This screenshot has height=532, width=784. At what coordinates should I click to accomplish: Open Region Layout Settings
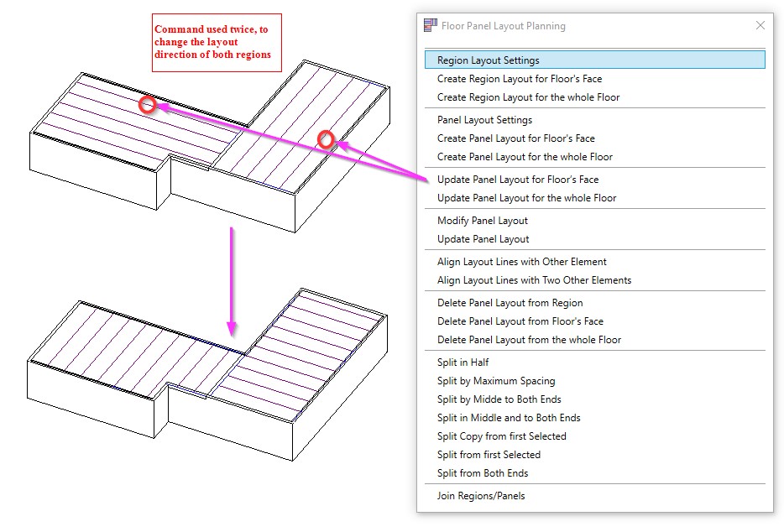488,60
